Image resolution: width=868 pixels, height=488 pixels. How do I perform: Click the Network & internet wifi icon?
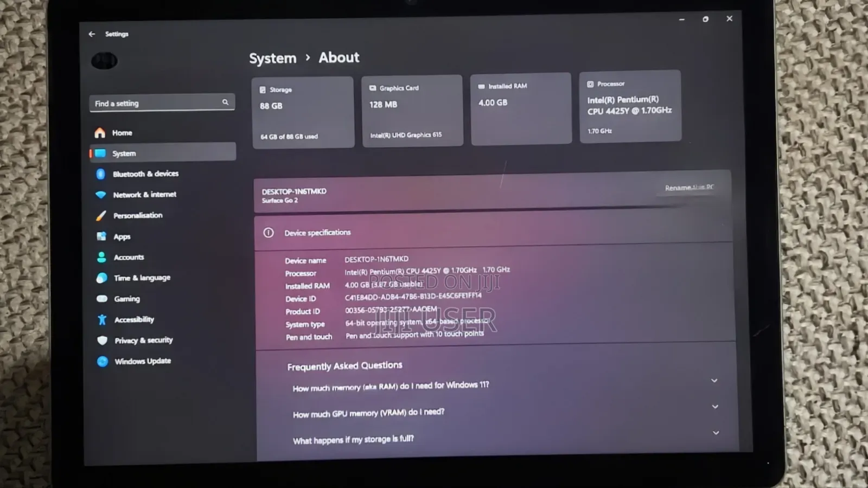point(101,195)
